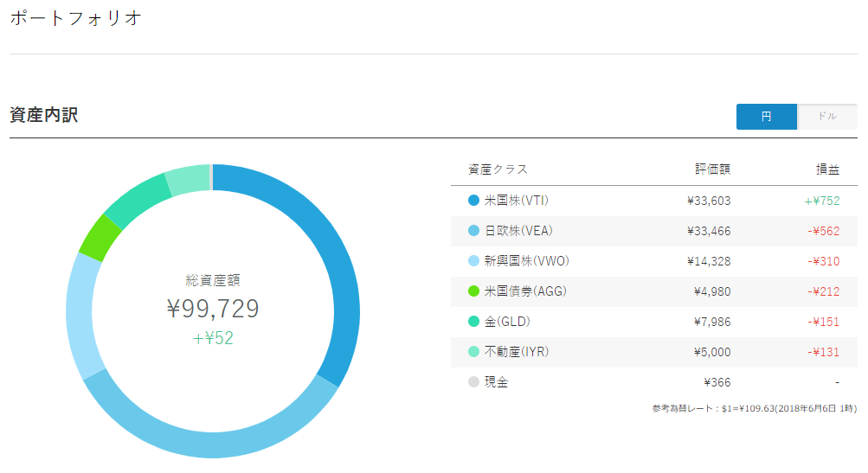The image size is (868, 473).
Task: Click the 評価額 column header
Action: pyautogui.click(x=713, y=169)
